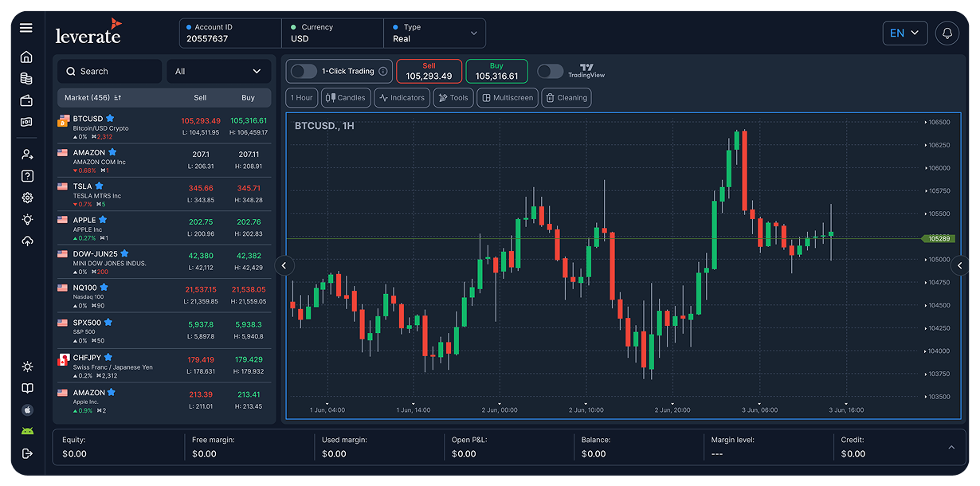Click SPX500 buy price 5,938.3
980x486 pixels.
249,325
